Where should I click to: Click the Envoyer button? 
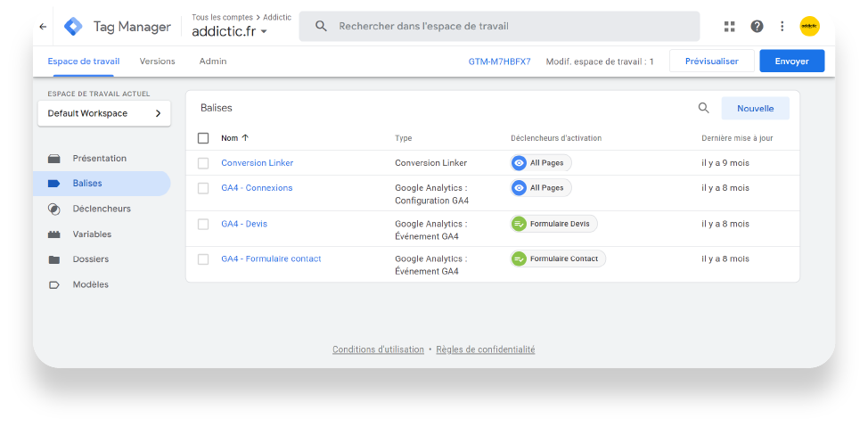(x=791, y=62)
